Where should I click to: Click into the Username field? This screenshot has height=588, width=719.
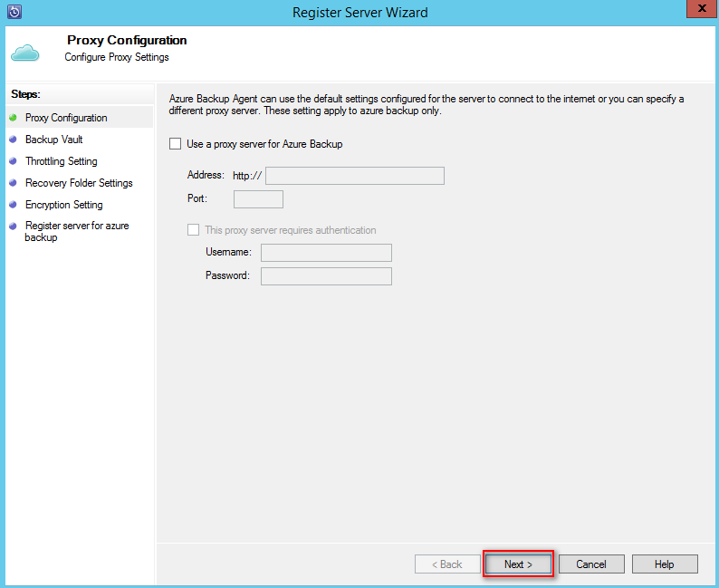(326, 252)
